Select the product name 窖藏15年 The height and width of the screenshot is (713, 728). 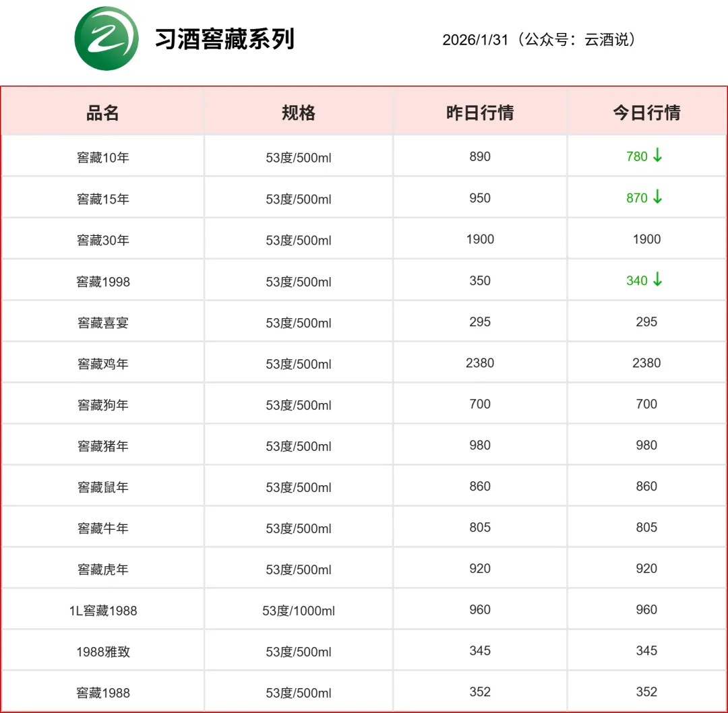[102, 199]
